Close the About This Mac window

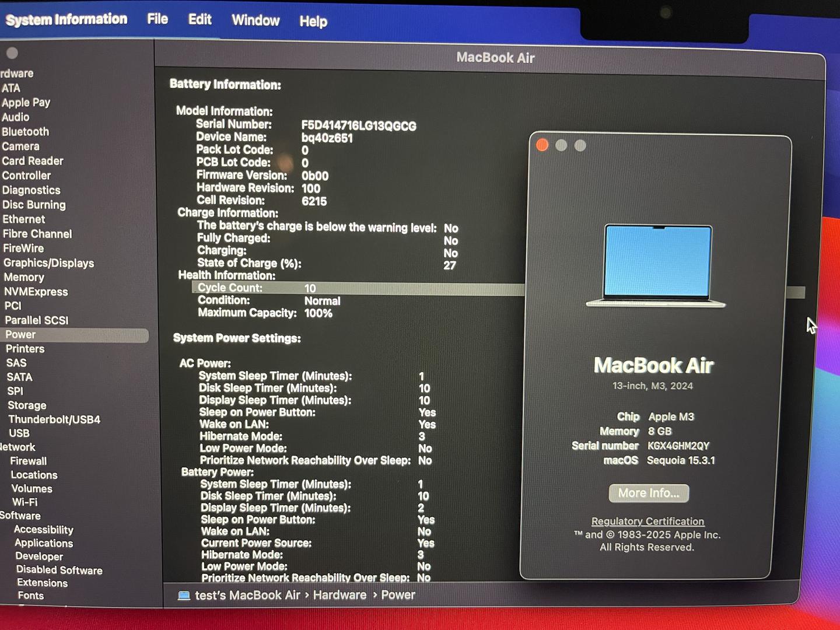[x=542, y=145]
